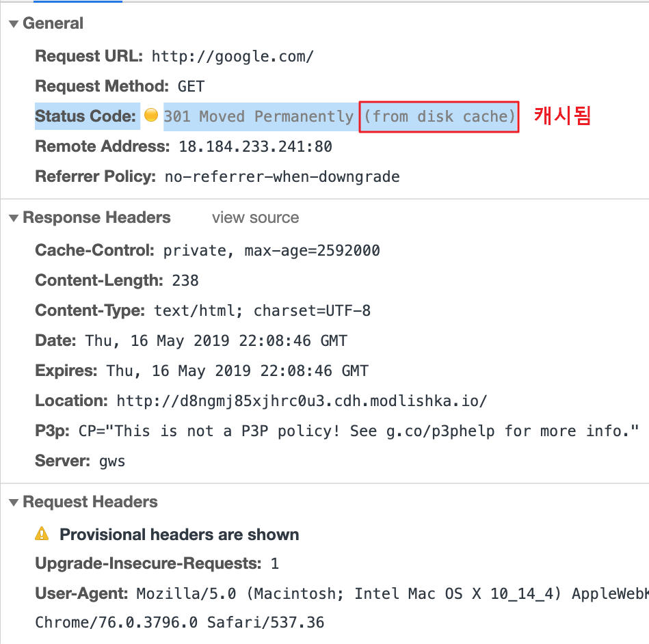The image size is (649, 644).
Task: Click the Content-Length header name
Action: pos(99,280)
